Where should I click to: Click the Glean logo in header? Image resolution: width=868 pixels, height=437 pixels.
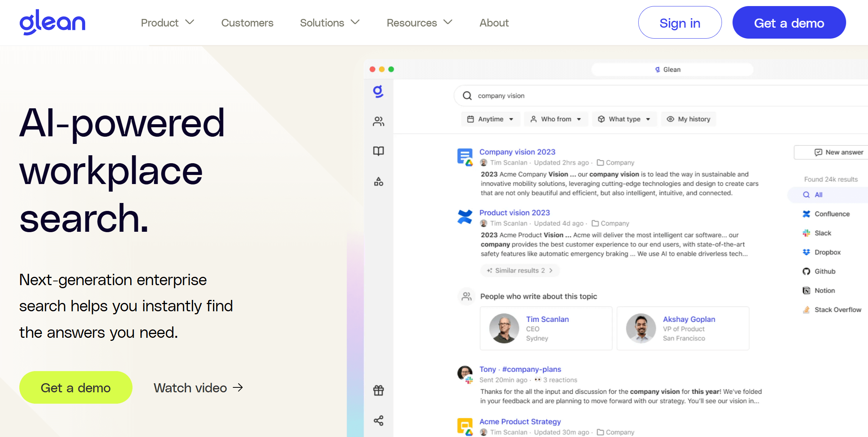[52, 22]
